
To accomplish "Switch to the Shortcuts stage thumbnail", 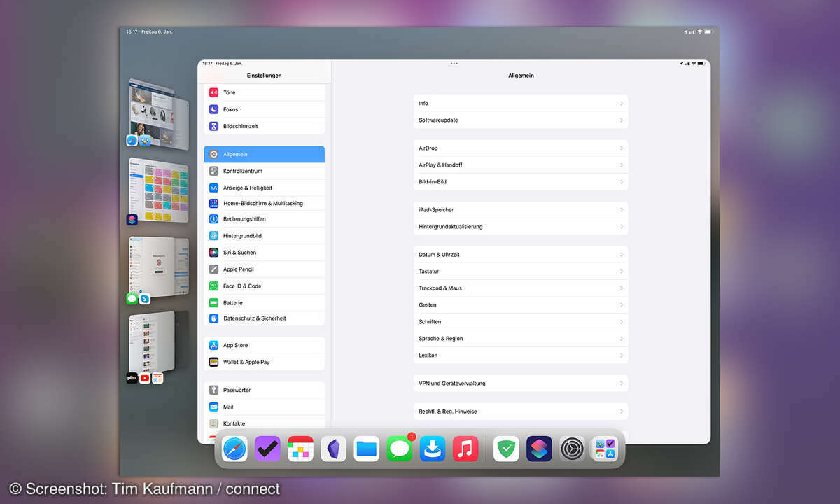I will [x=158, y=191].
